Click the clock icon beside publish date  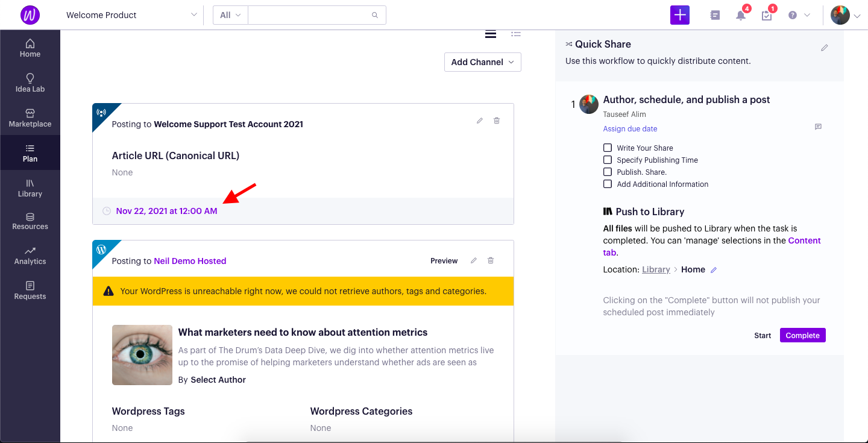(x=107, y=211)
